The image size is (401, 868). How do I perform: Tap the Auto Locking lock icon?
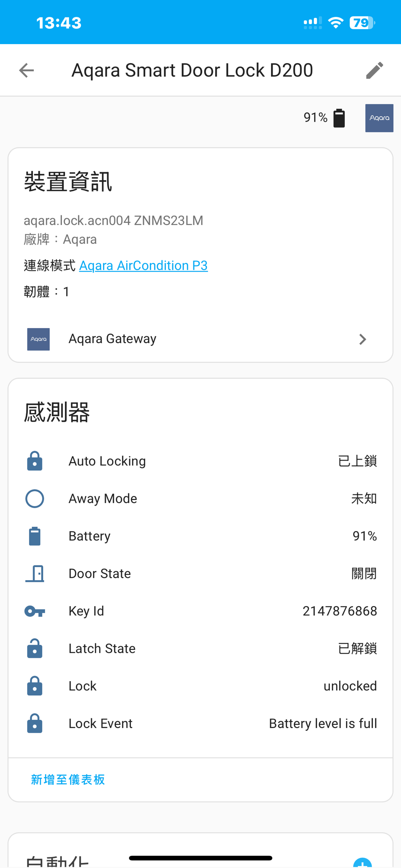tap(35, 461)
